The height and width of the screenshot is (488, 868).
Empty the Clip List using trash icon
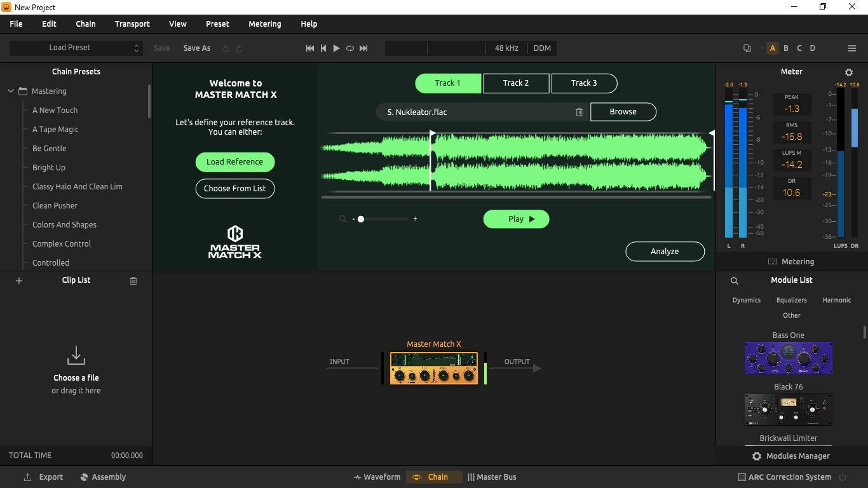tap(133, 280)
